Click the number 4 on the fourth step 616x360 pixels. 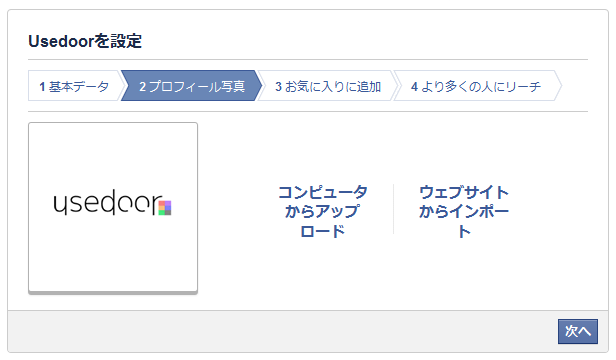(x=414, y=86)
